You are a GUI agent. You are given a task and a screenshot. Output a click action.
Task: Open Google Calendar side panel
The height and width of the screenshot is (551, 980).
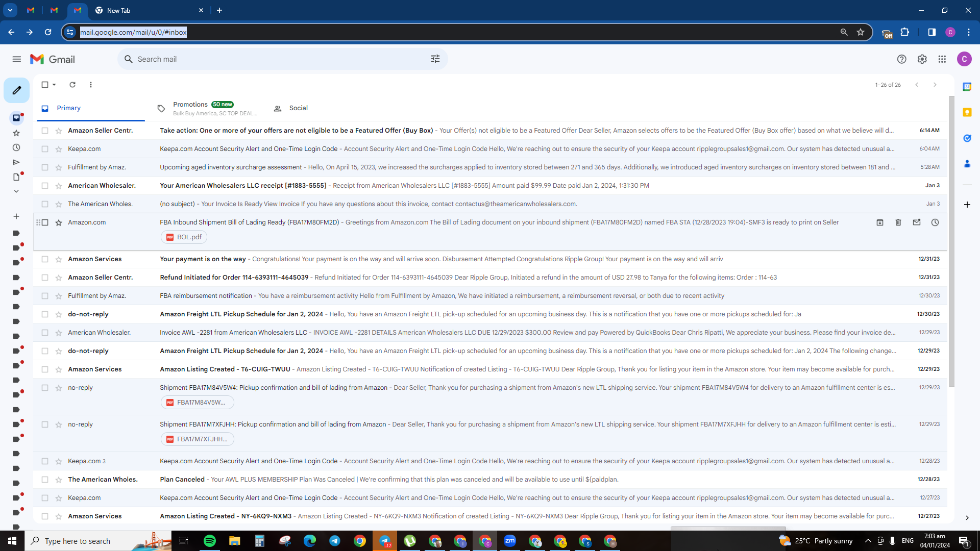click(x=967, y=87)
